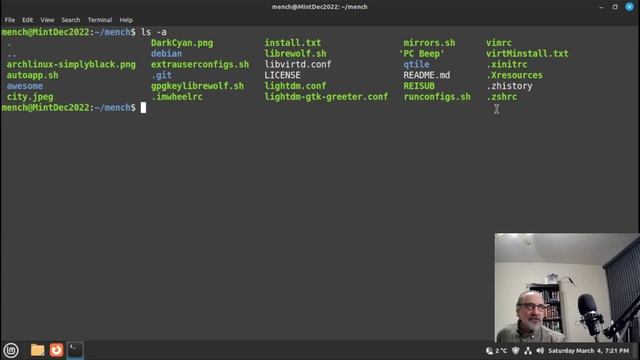
Task: Click the file name librewolf.sh
Action: [296, 53]
